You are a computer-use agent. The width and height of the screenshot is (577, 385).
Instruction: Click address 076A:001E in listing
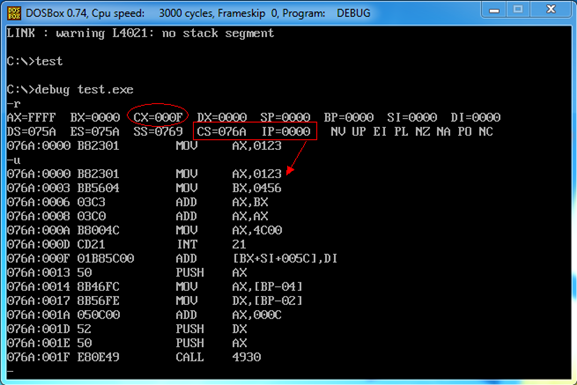(x=38, y=343)
